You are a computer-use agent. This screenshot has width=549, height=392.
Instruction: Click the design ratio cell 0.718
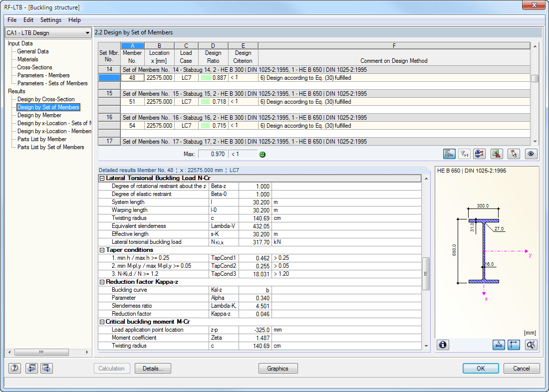[x=213, y=102]
